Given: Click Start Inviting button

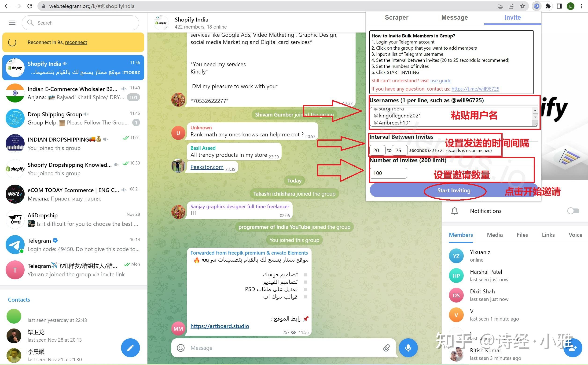Looking at the screenshot, I should (x=454, y=190).
